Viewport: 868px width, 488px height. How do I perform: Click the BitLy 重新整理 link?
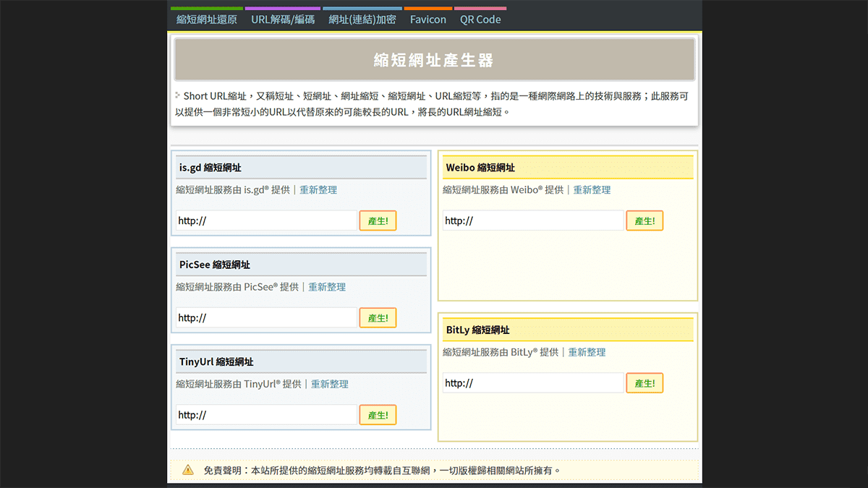coord(587,353)
